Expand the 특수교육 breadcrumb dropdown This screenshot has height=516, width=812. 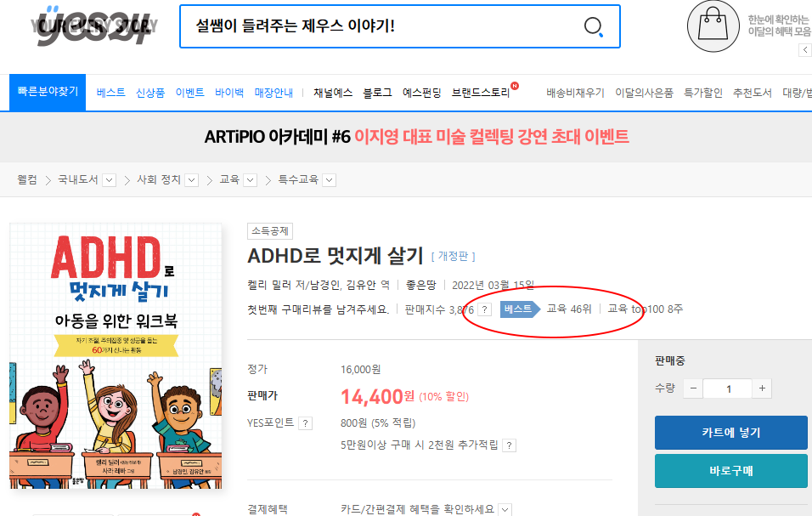[x=330, y=180]
